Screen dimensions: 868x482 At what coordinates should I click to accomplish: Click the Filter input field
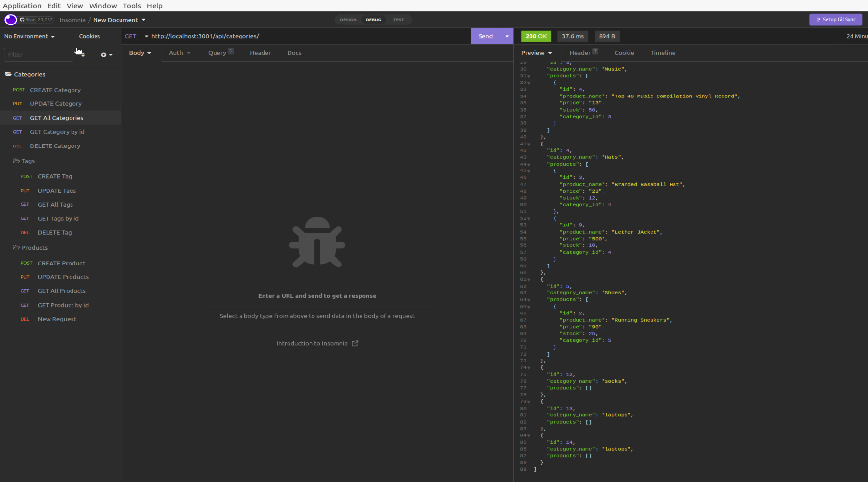(x=38, y=55)
